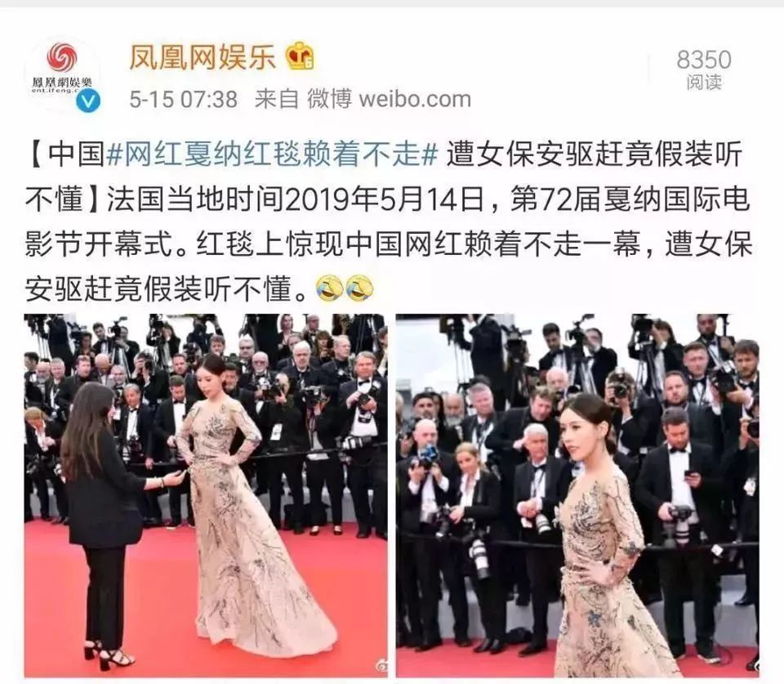Open the left red carpet photo
Viewport: 784px width, 684px height.
tap(206, 495)
